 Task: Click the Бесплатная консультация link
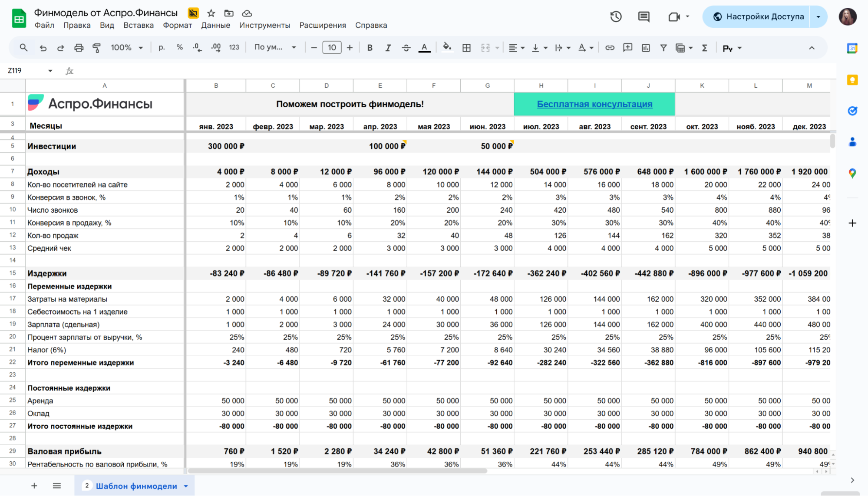(x=594, y=104)
